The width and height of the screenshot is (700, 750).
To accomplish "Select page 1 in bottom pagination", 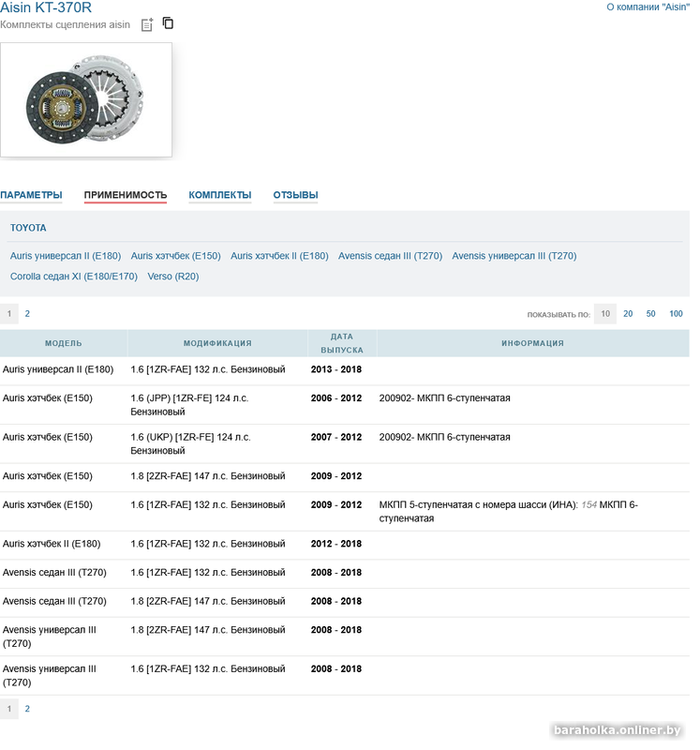I will click(9, 709).
